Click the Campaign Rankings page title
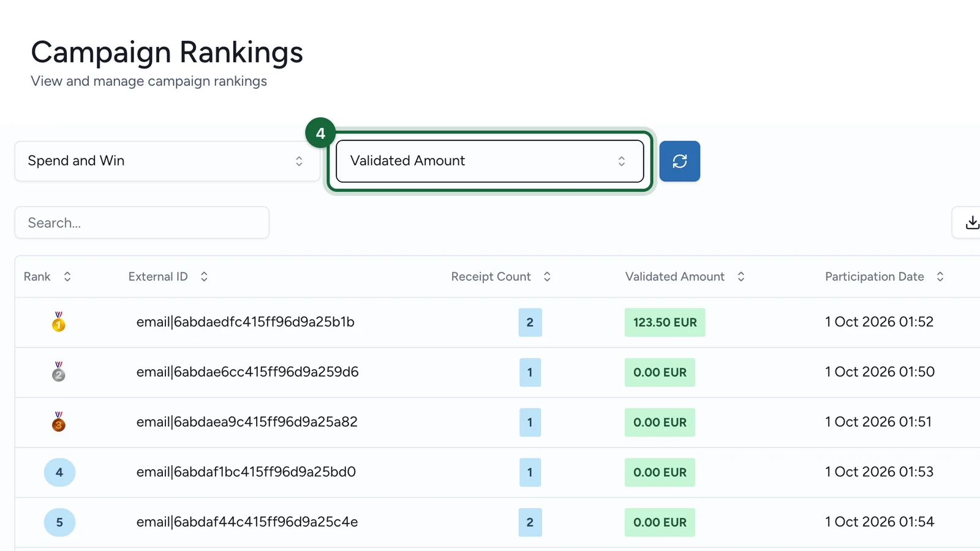Screen dimensions: 980x551 pyautogui.click(x=167, y=53)
